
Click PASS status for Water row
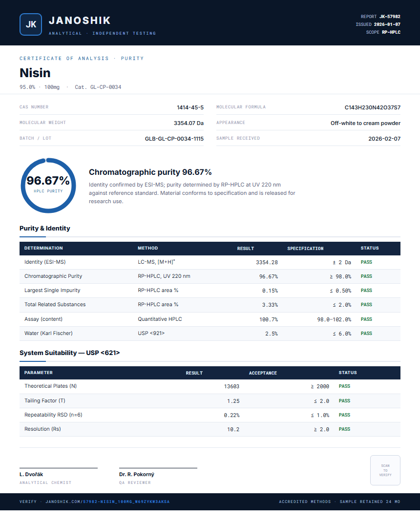[x=366, y=334]
